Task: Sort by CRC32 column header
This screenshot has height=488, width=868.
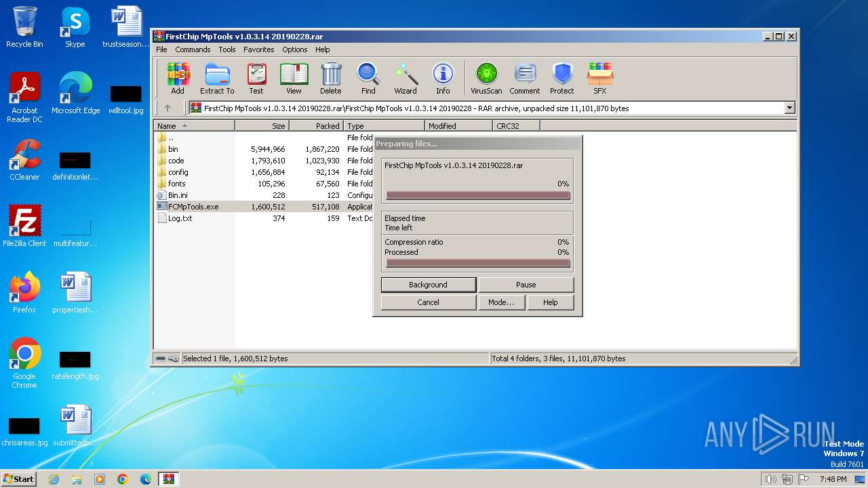Action: point(516,126)
